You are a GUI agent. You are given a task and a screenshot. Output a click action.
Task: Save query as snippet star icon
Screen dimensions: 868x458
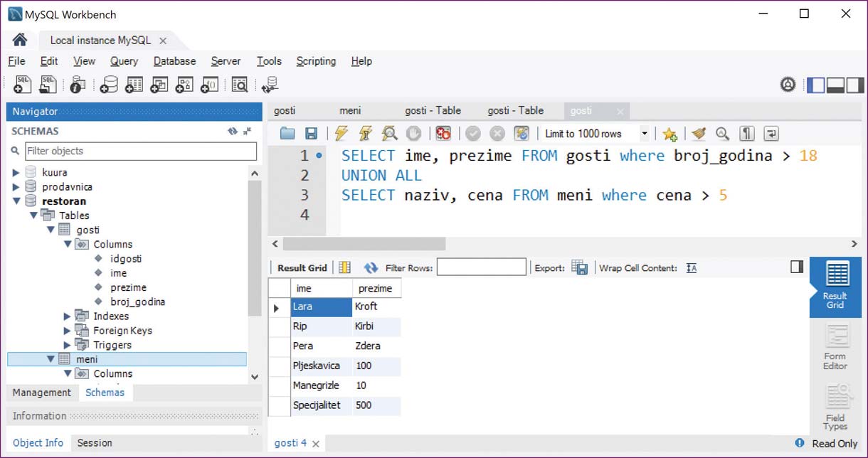(x=669, y=134)
